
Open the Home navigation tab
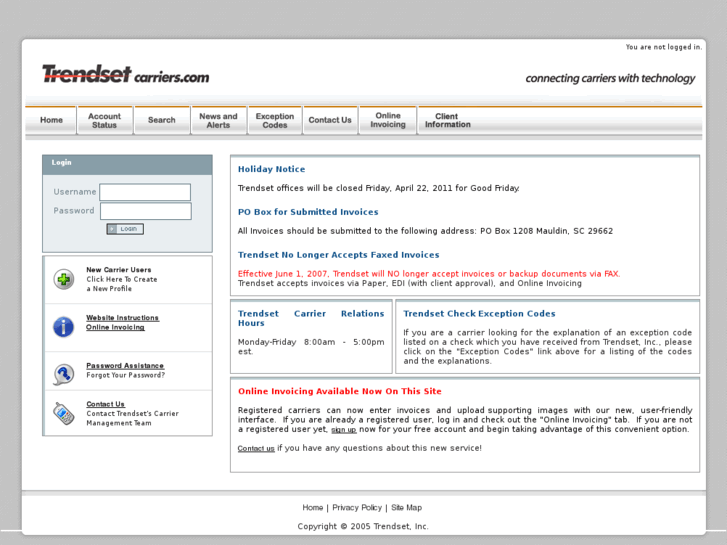[51, 120]
